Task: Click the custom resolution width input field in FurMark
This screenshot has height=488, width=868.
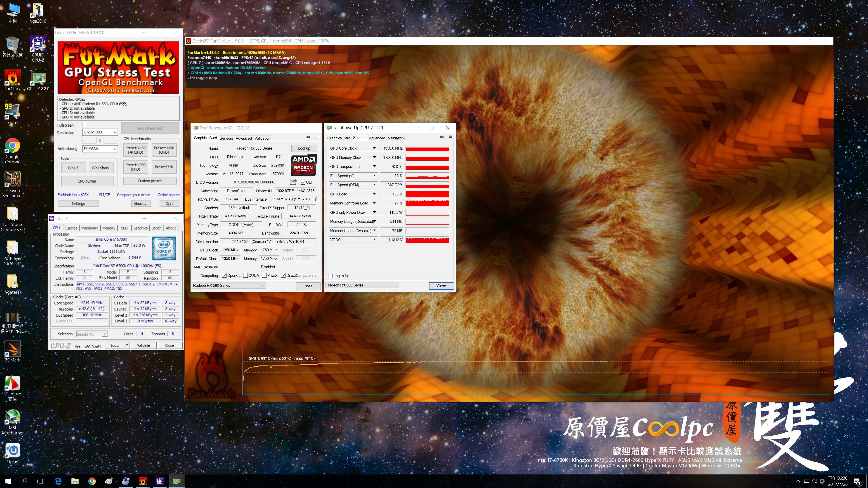Action: pyautogui.click(x=90, y=140)
